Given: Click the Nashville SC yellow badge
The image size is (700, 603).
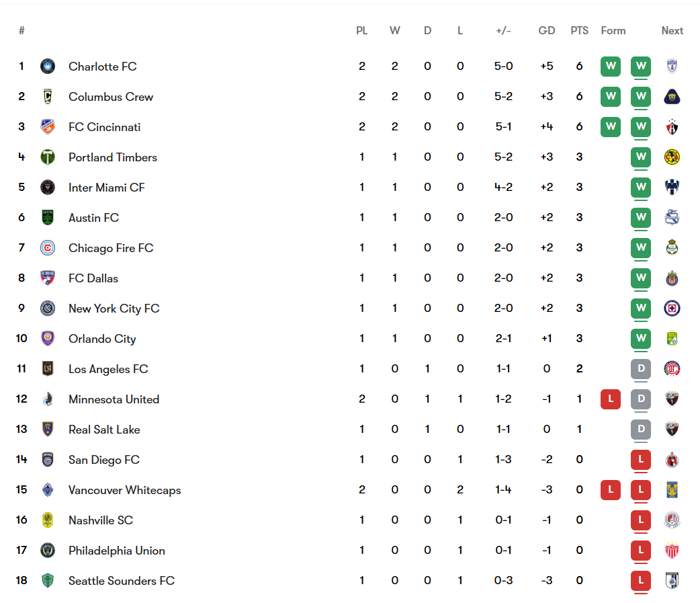Looking at the screenshot, I should click(x=48, y=520).
